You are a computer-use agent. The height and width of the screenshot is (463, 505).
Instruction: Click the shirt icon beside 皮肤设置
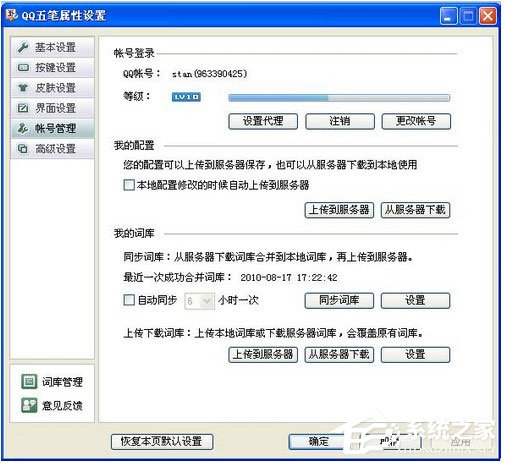click(23, 88)
